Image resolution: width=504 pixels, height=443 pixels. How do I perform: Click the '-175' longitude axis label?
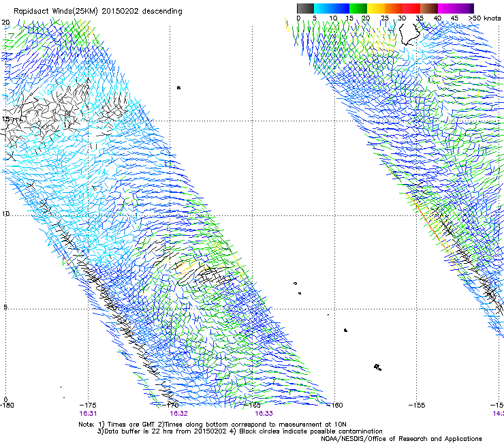click(x=88, y=406)
